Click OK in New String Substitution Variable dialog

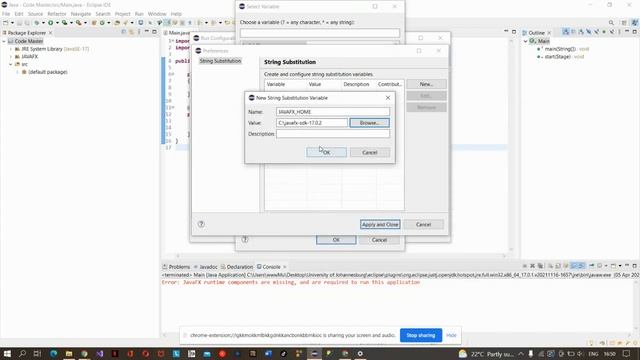[326, 152]
